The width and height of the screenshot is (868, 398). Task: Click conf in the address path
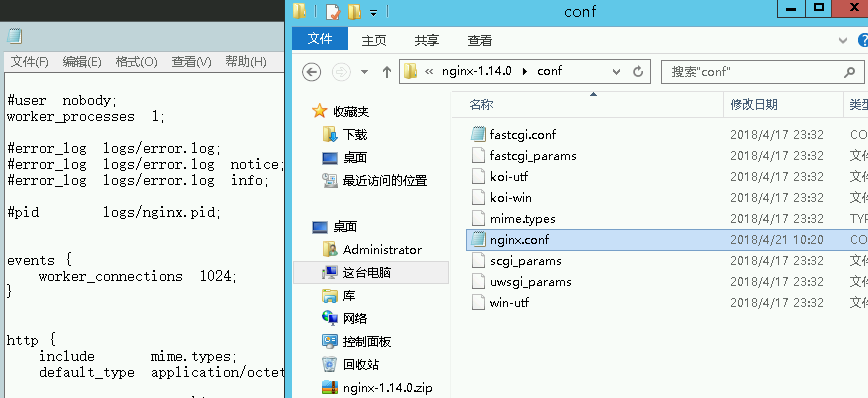[x=550, y=71]
